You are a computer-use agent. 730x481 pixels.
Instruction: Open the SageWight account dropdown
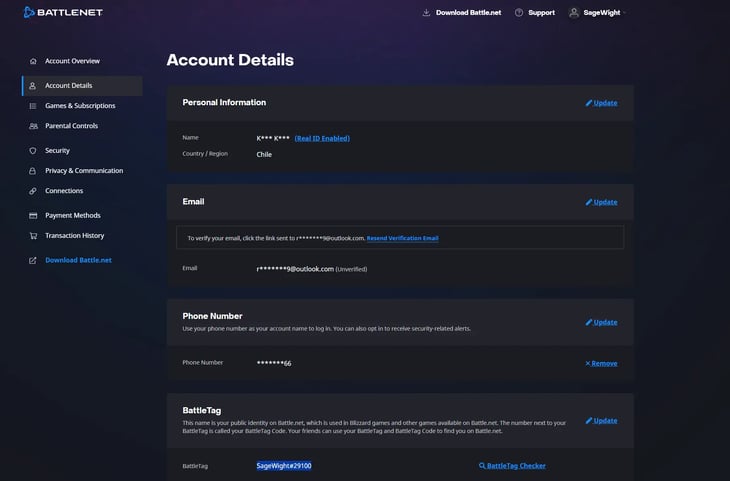pyautogui.click(x=595, y=13)
